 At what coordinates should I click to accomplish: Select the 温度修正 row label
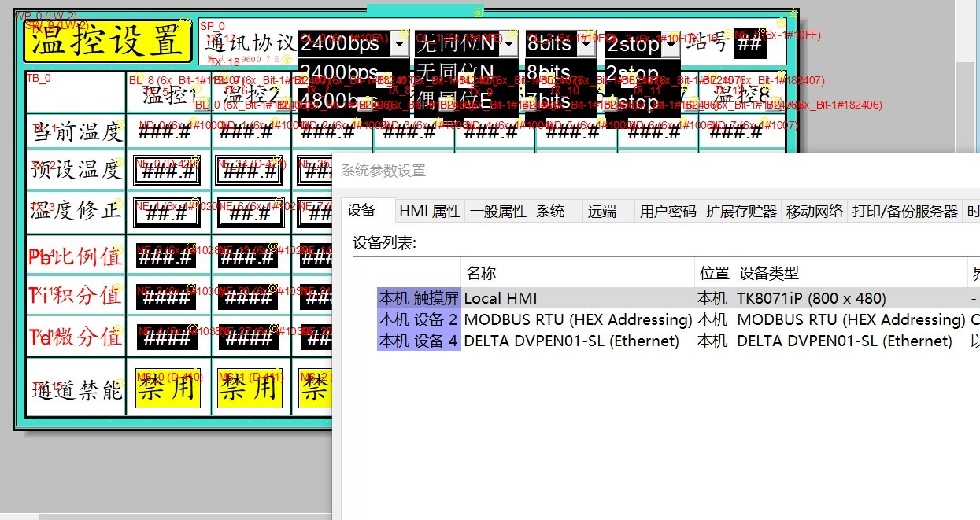pos(76,211)
